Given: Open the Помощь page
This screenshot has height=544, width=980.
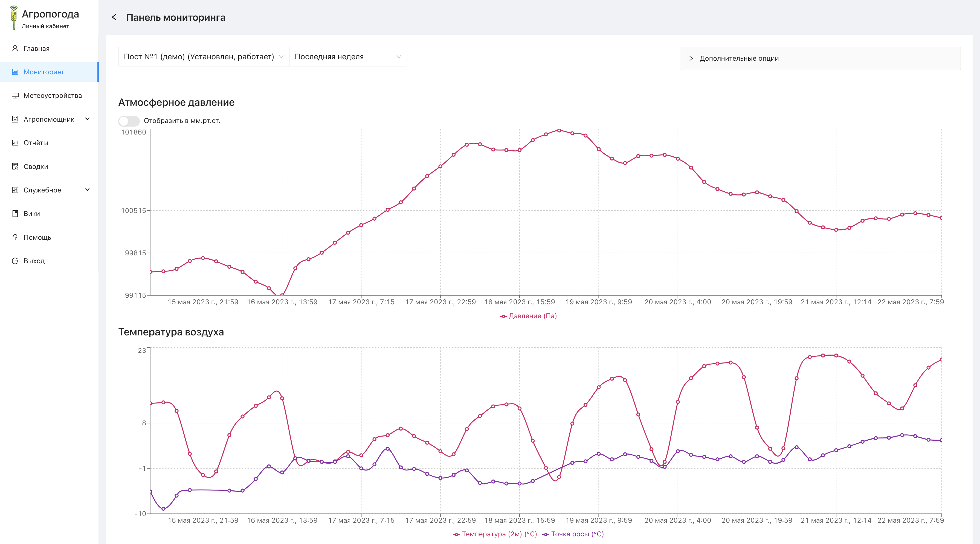Looking at the screenshot, I should [49, 237].
